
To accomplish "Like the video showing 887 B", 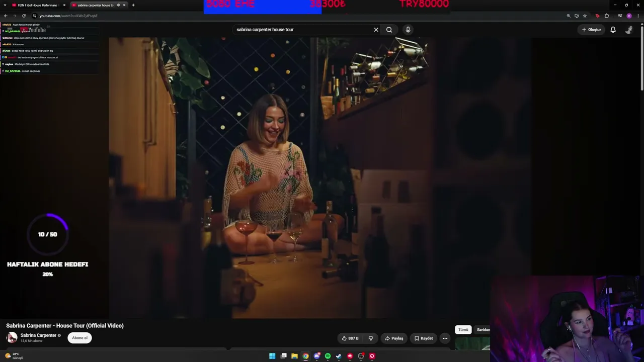I will tap(350, 338).
